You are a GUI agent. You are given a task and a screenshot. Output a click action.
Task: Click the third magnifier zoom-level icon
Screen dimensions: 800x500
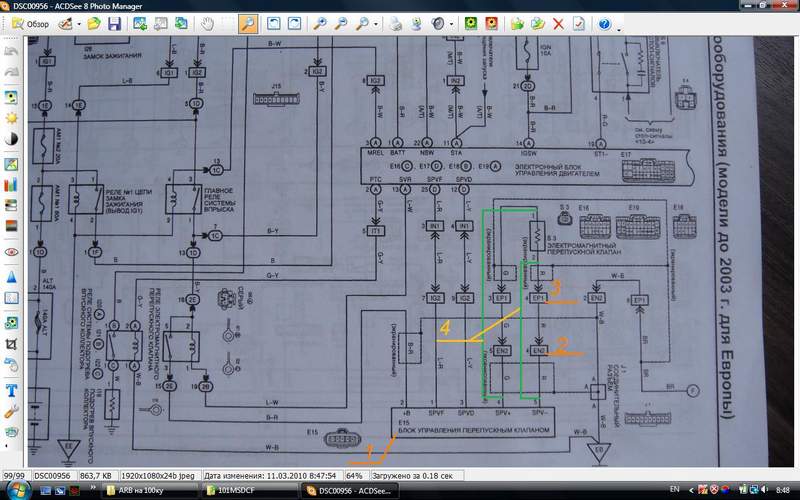[362, 24]
